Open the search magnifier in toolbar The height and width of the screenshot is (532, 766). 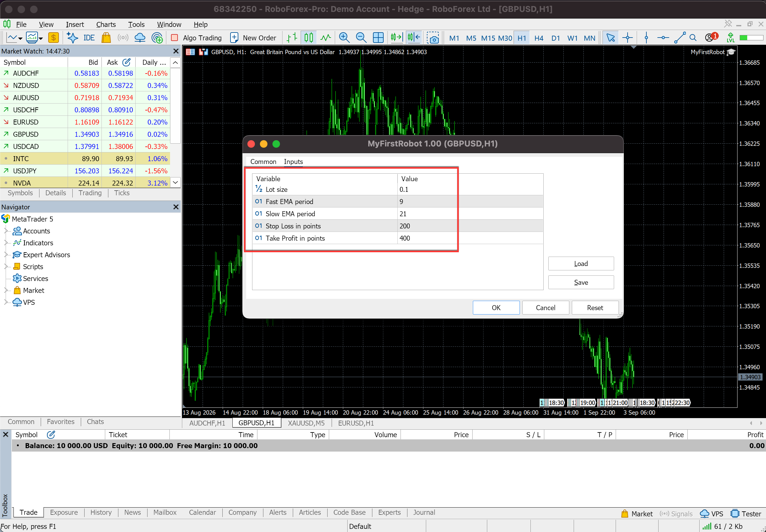(693, 38)
